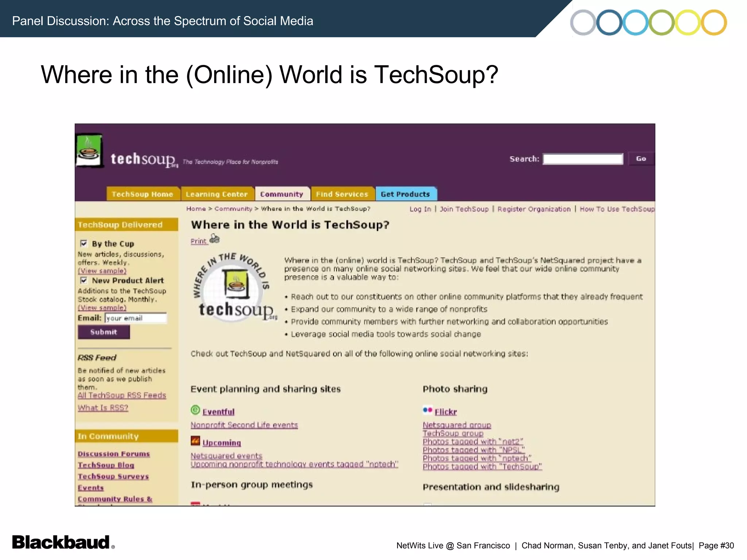The height and width of the screenshot is (560, 747).
Task: Open Nonprofit Second Life events link
Action: tap(244, 425)
